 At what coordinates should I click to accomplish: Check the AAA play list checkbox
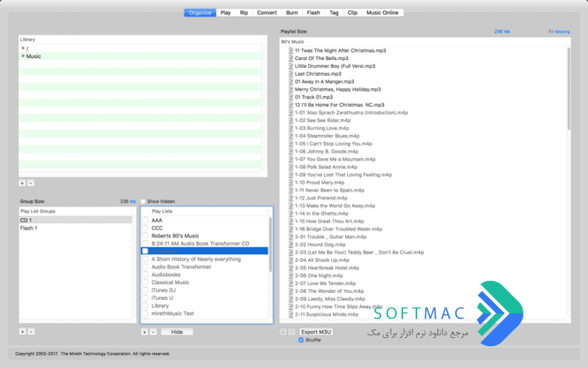pyautogui.click(x=145, y=220)
